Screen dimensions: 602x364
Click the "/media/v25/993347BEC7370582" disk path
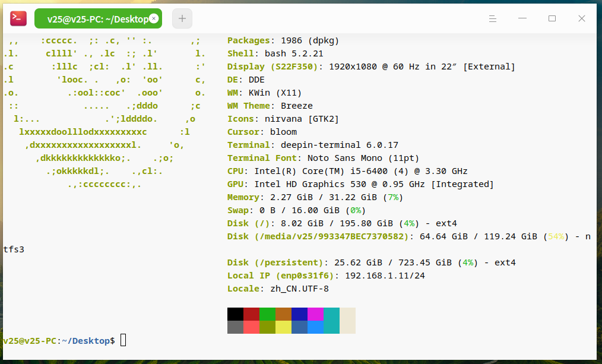[331, 236]
